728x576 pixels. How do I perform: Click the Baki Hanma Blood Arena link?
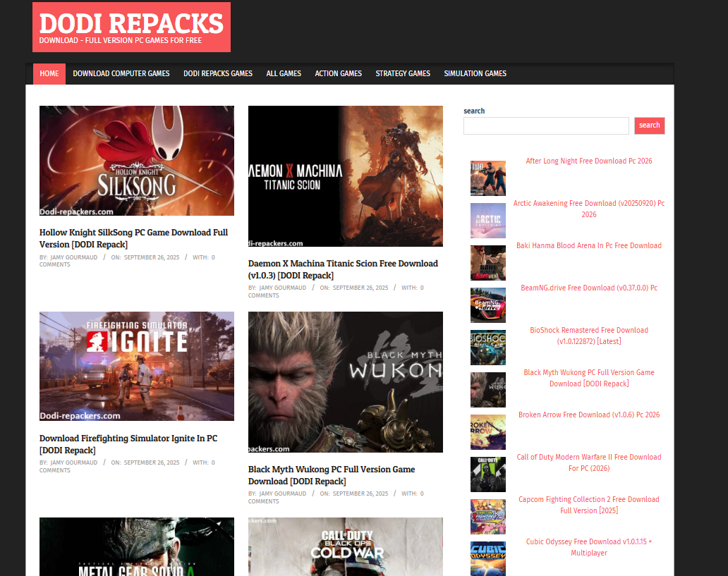(589, 245)
